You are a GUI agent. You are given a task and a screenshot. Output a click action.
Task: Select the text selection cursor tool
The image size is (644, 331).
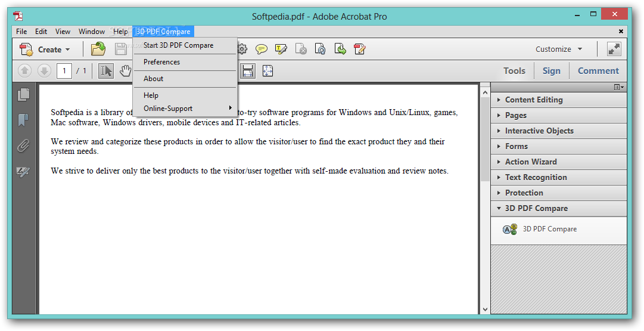click(106, 71)
